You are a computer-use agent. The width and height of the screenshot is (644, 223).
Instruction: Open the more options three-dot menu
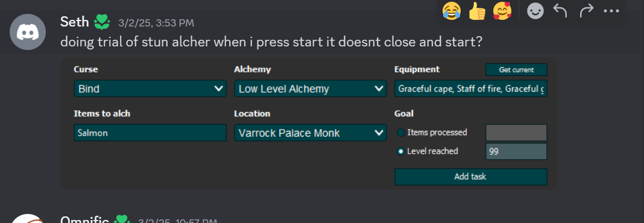[x=611, y=11]
